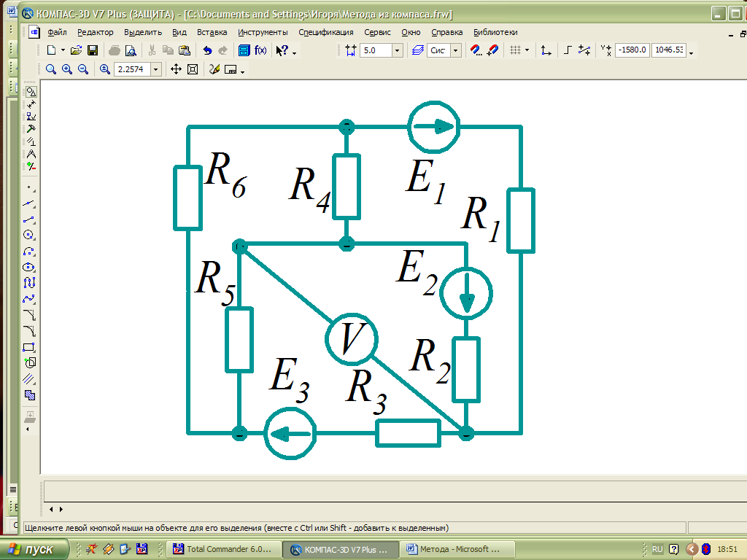Expand the current state toolbar options arrow

coord(692,52)
